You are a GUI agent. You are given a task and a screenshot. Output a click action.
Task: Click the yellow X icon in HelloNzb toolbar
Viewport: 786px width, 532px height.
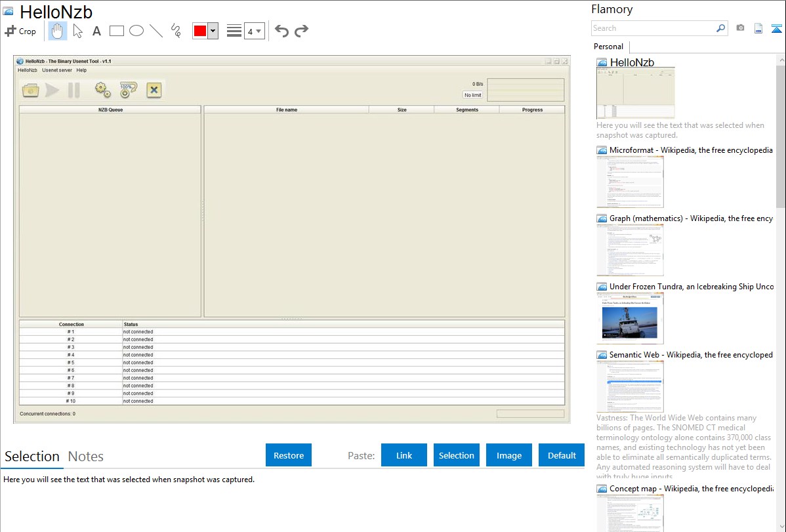coord(154,91)
